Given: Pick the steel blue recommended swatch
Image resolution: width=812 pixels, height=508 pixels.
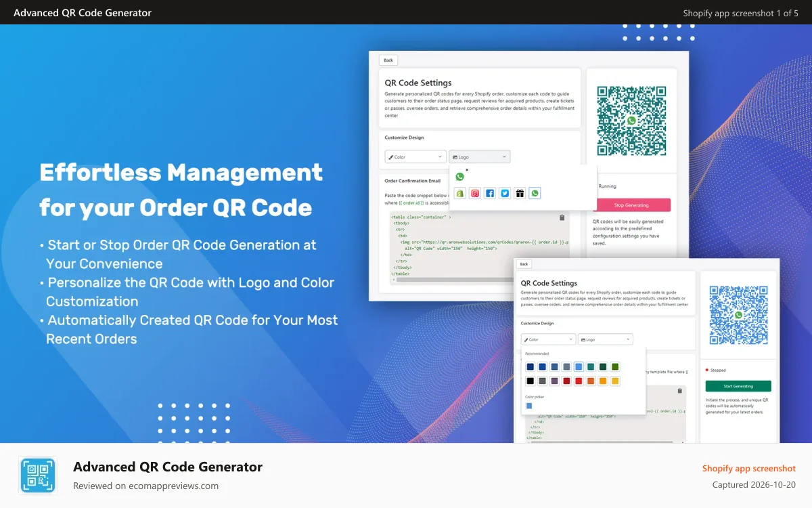Looking at the screenshot, I should 554,366.
